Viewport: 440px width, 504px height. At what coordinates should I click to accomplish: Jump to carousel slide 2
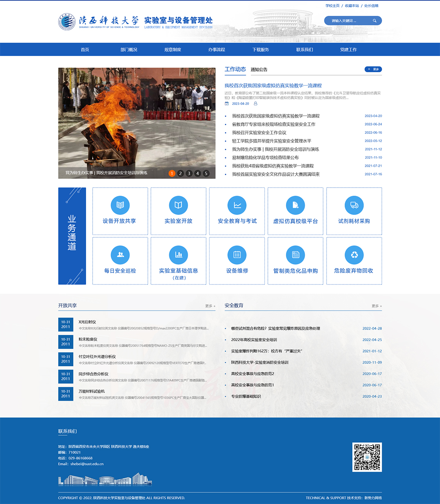point(180,173)
